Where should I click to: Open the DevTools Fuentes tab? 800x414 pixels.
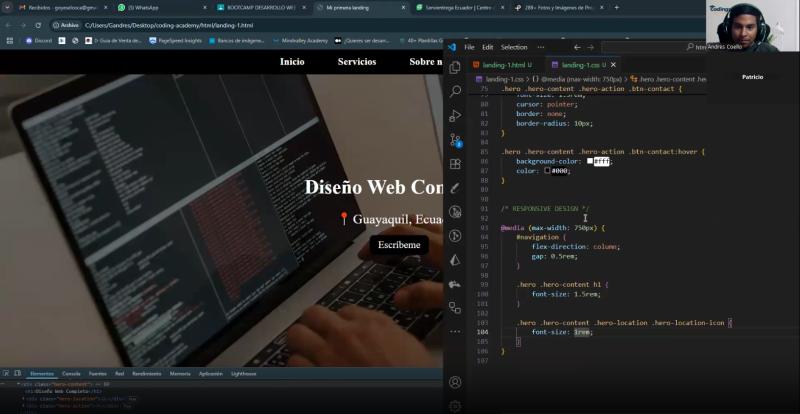pos(97,374)
